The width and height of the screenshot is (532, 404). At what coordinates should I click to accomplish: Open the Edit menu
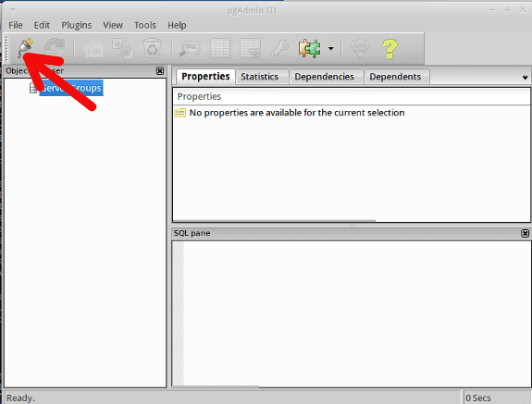[x=42, y=25]
